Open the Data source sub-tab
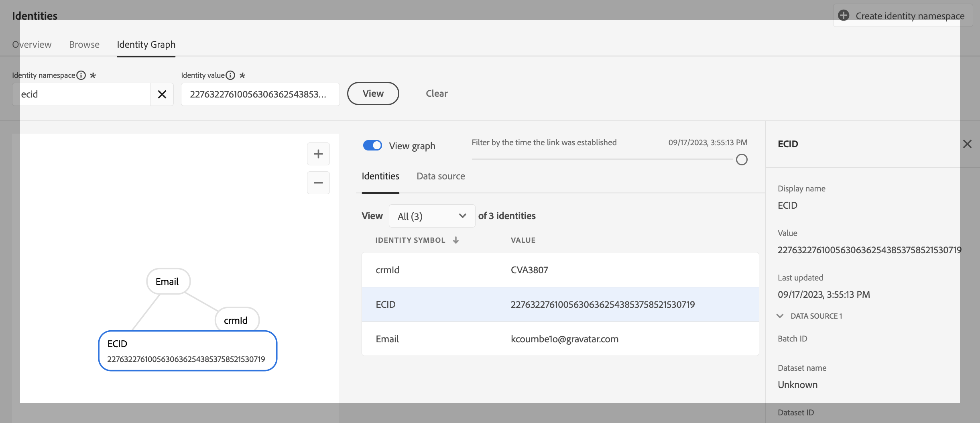Screen dimensions: 980x423 click(x=441, y=176)
